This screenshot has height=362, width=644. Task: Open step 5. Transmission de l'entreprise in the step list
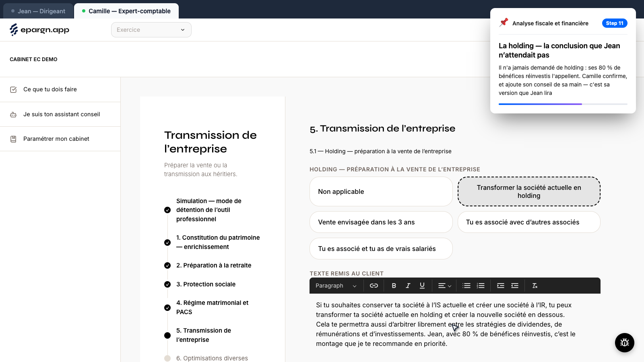[204, 335]
